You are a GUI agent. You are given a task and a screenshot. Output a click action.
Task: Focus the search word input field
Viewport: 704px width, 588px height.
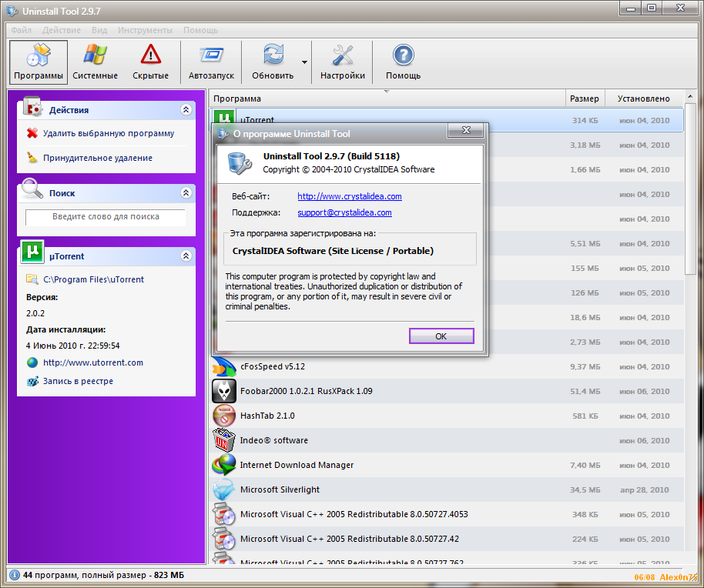tap(106, 216)
